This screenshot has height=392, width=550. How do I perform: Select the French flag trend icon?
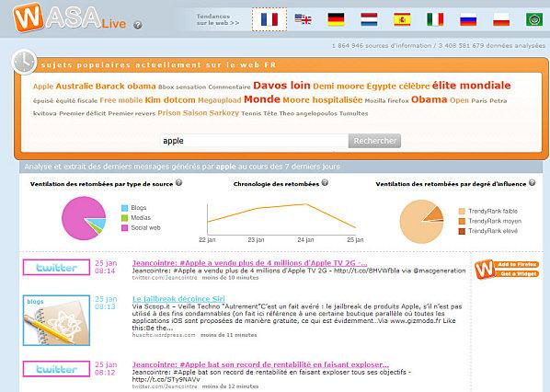(x=269, y=19)
